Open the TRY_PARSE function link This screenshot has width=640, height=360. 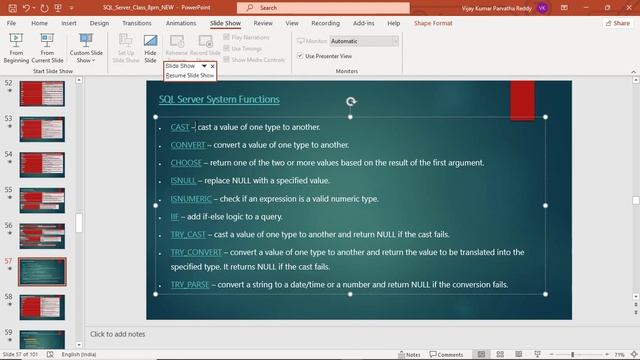(190, 284)
